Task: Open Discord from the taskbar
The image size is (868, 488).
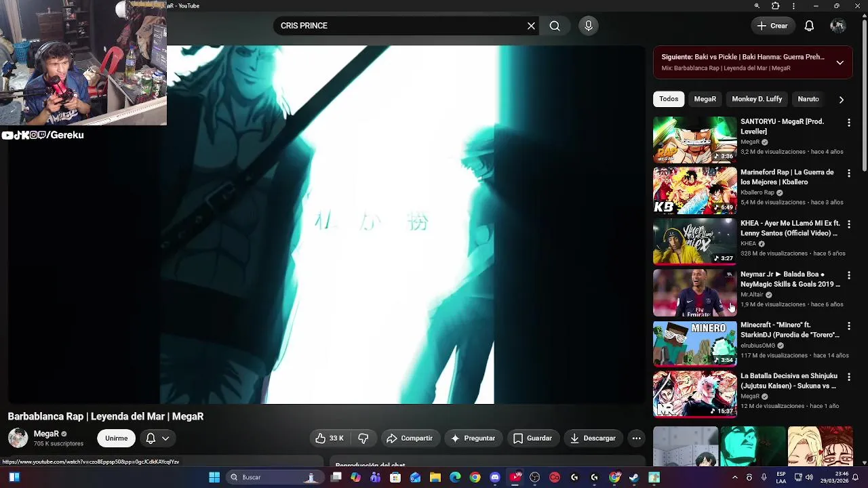Action: [x=495, y=477]
